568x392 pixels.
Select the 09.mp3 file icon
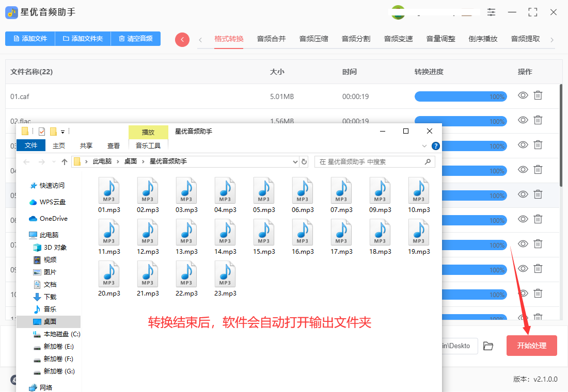pos(381,191)
